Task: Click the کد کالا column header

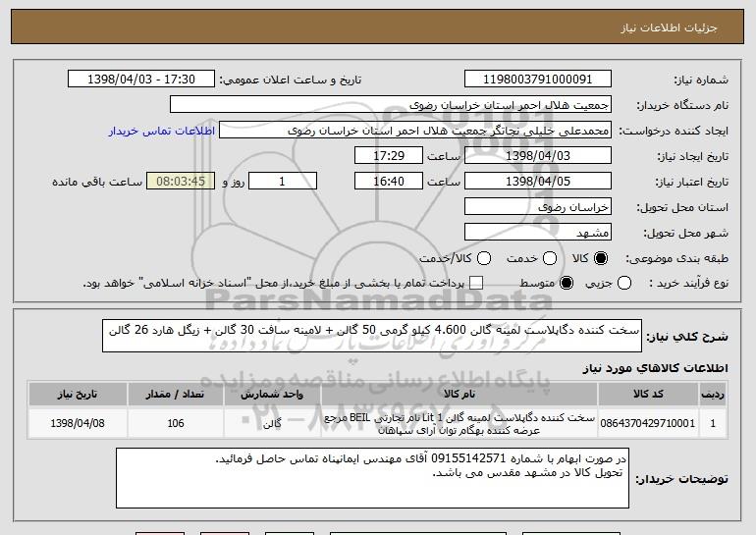Action: point(648,395)
